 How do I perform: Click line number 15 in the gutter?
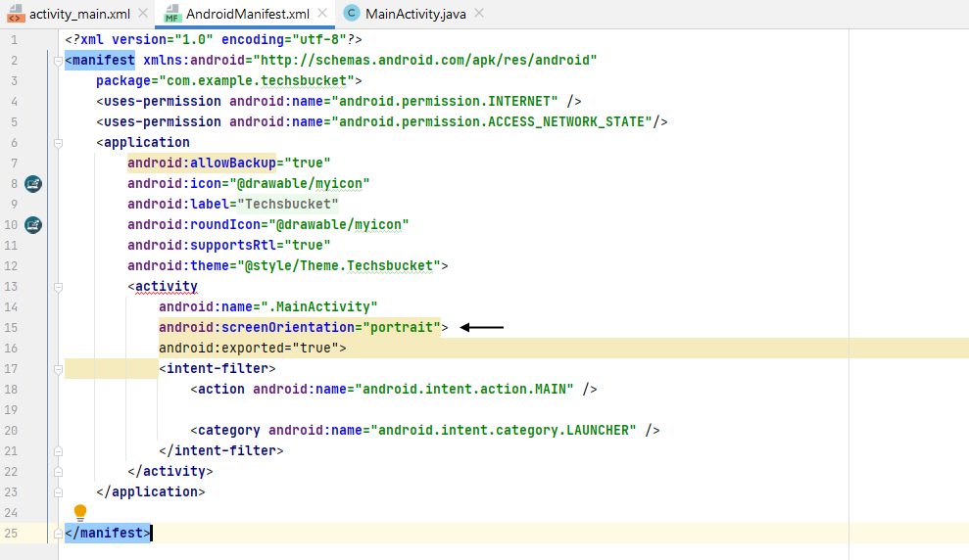click(x=11, y=327)
